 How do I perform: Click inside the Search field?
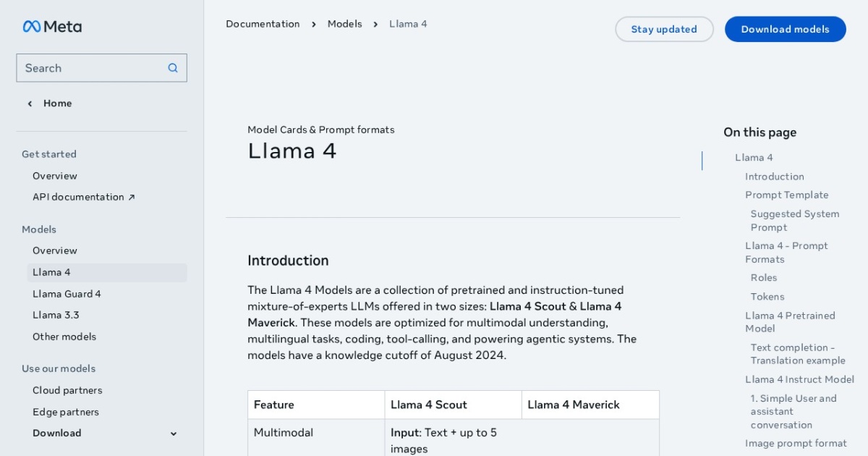[87, 67]
